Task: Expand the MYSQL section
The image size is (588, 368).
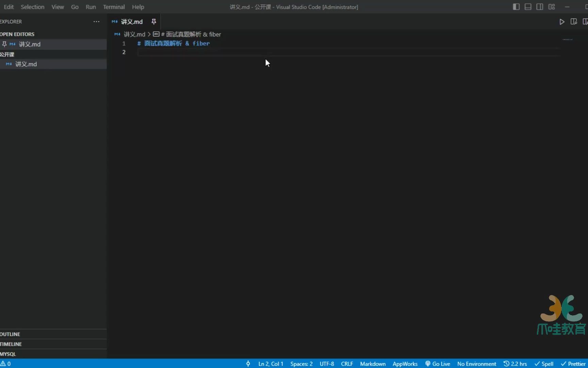Action: (53, 354)
